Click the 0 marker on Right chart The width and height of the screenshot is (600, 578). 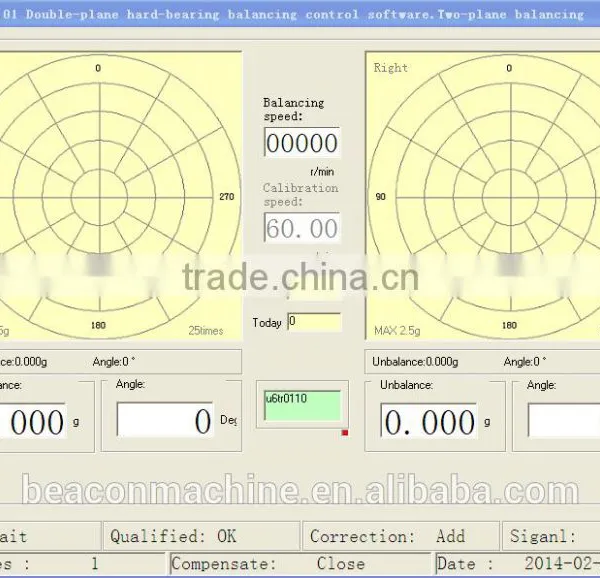[x=509, y=68]
